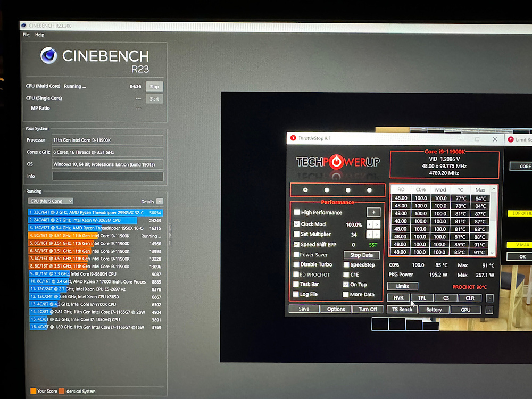This screenshot has width=532, height=399.
Task: Toggle the Disable Turbo checkbox
Action: pyautogui.click(x=297, y=264)
